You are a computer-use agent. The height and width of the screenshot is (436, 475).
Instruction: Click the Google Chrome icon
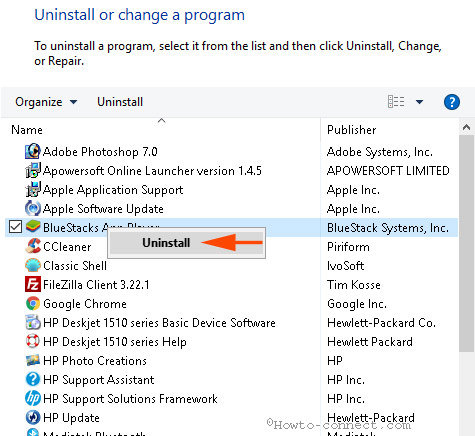coord(33,303)
